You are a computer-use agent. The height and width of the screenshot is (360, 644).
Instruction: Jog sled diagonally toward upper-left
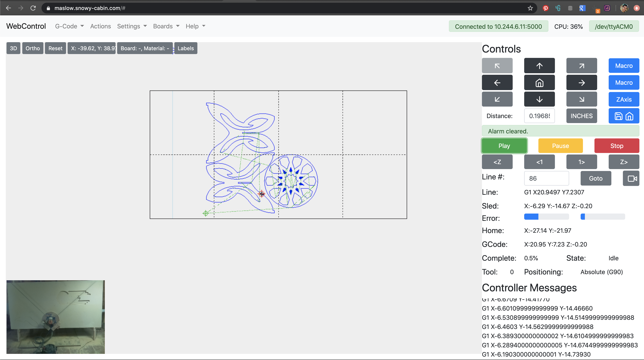click(497, 66)
